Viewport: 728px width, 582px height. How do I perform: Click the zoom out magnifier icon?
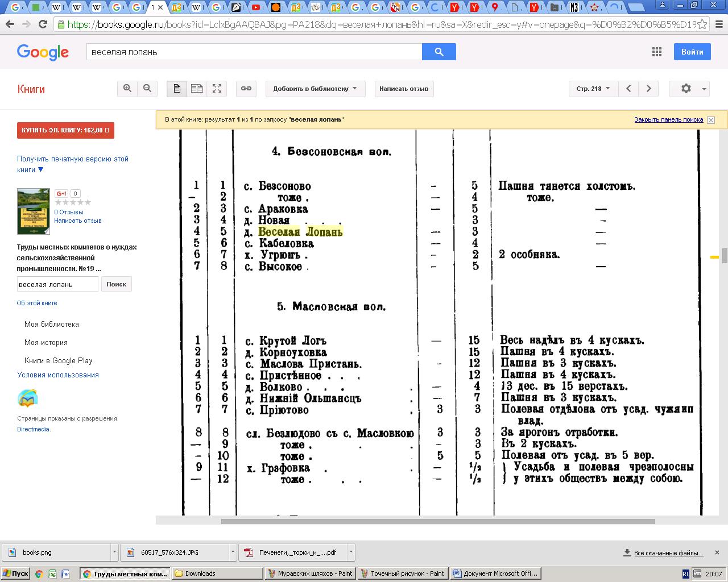click(x=147, y=89)
